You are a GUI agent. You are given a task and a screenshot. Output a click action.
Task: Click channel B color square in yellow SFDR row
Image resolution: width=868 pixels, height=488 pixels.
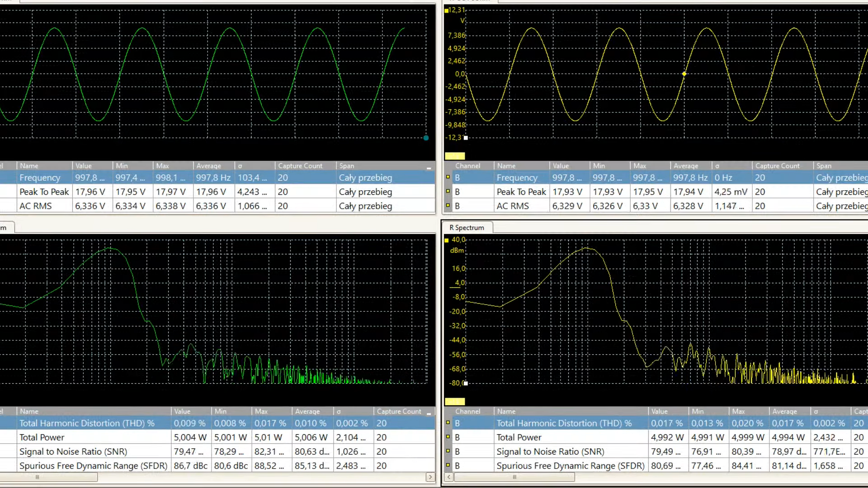(x=448, y=465)
